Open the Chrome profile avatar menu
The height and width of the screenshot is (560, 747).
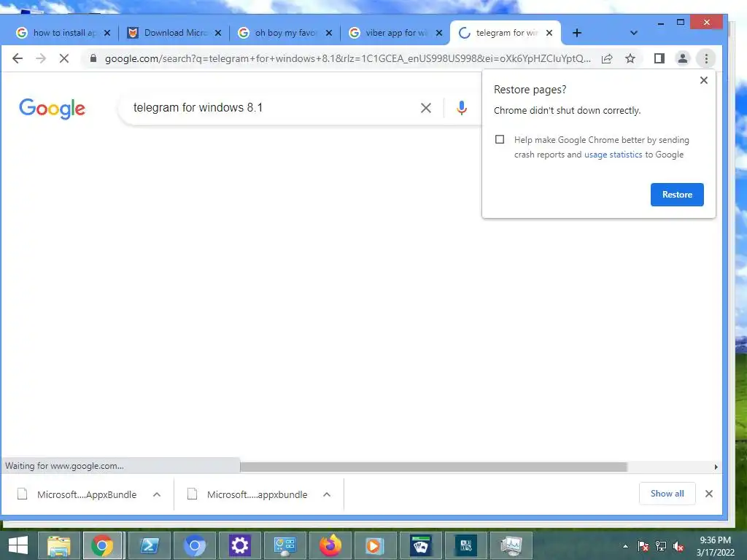682,58
